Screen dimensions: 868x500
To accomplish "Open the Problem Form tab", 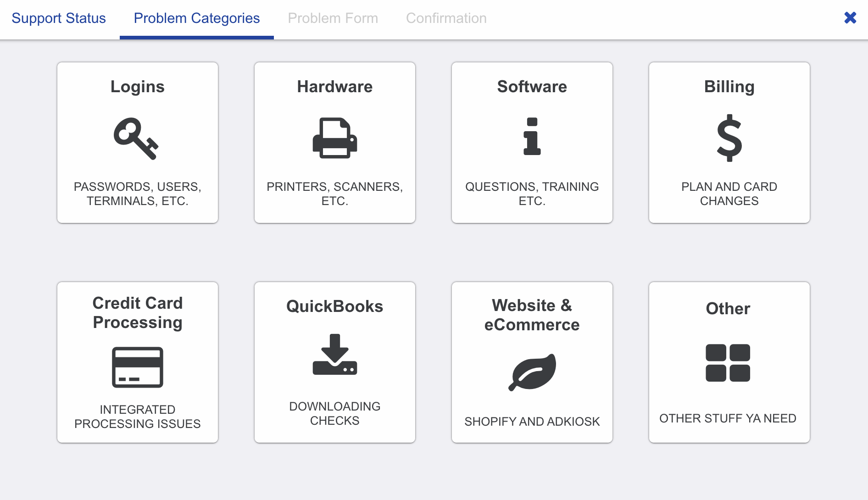I will [x=333, y=18].
